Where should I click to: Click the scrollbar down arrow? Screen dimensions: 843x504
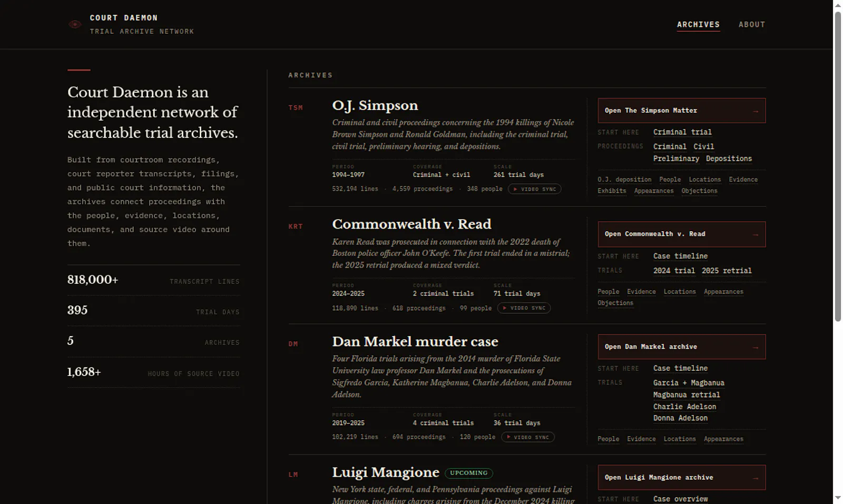tap(838, 498)
